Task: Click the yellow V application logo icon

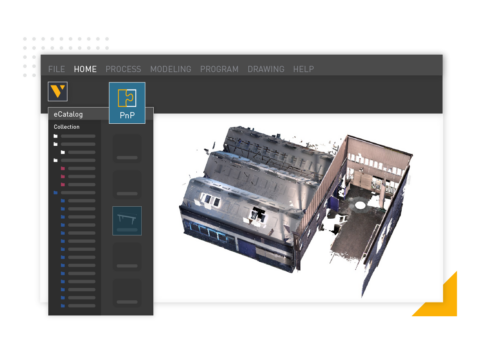Action: coord(58,91)
